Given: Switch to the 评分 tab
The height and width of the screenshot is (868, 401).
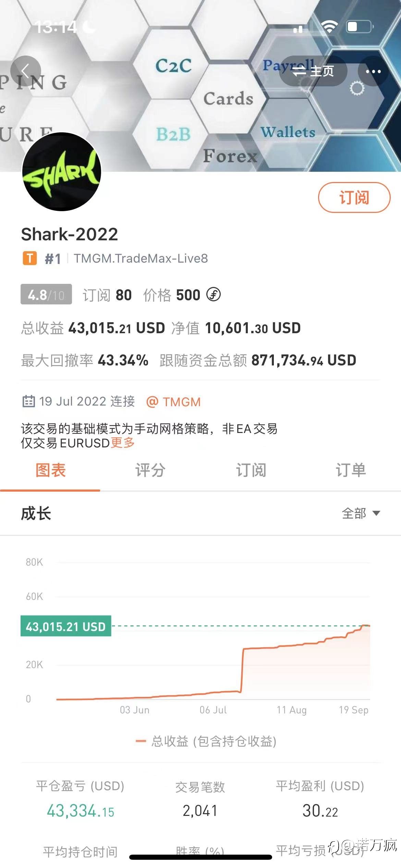Looking at the screenshot, I should tap(150, 470).
